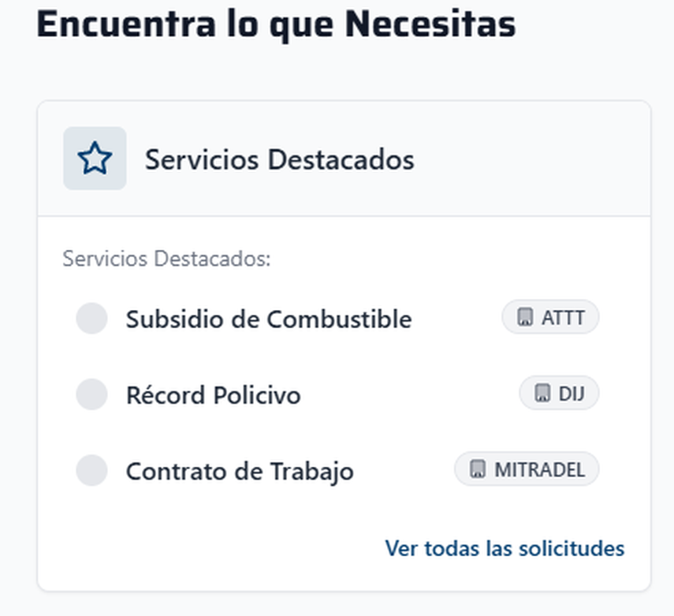Open the Contrato de Trabajo service

(x=240, y=472)
